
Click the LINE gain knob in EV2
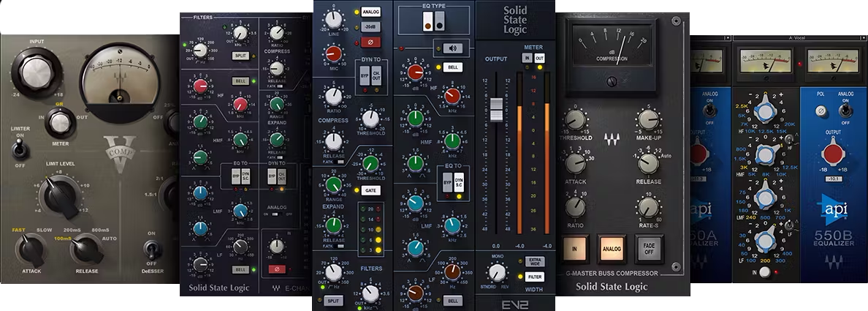[334, 20]
